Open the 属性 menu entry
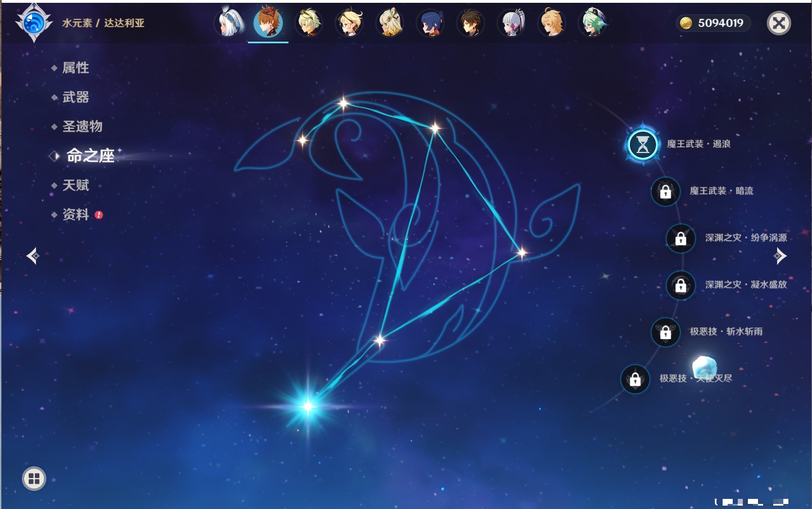The width and height of the screenshot is (812, 509). tap(75, 68)
